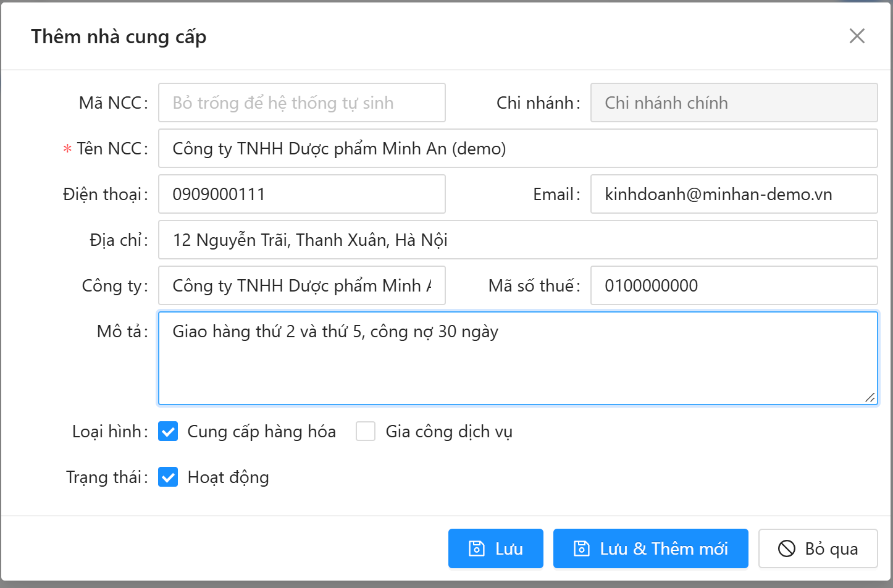
Task: Check the Gia công dịch vụ checkbox
Action: click(x=366, y=431)
